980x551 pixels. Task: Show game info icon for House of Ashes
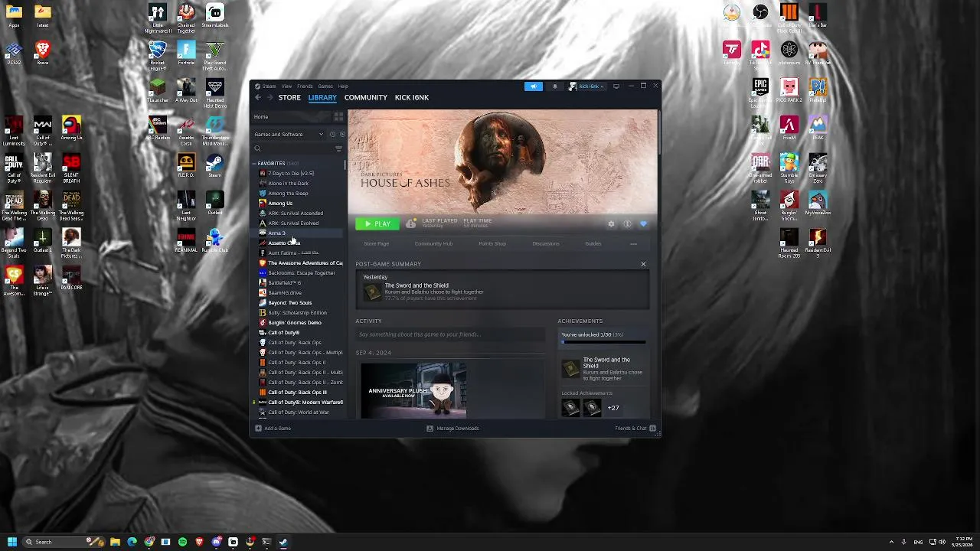(x=627, y=223)
